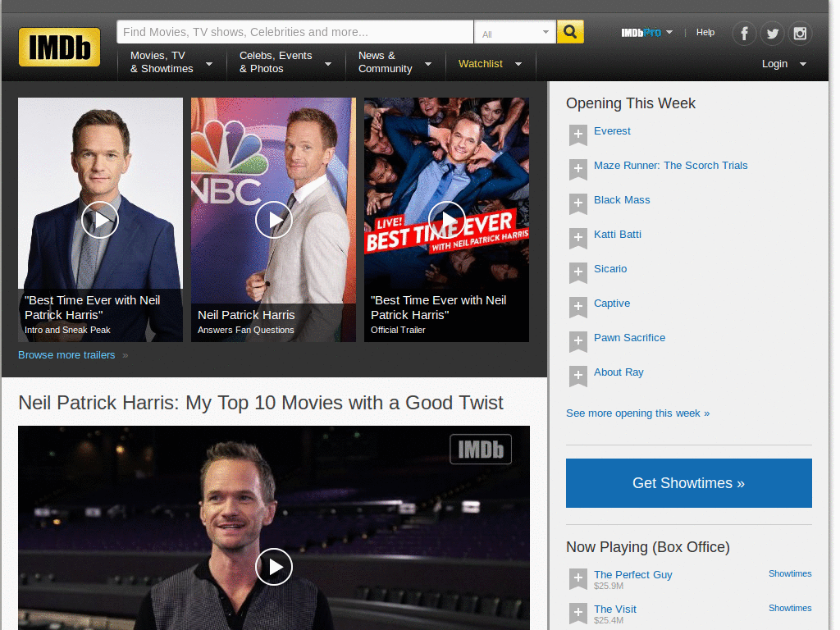840x630 pixels.
Task: Click the Neil Patrick Harris Top 10 Movies headline
Action: 261,403
